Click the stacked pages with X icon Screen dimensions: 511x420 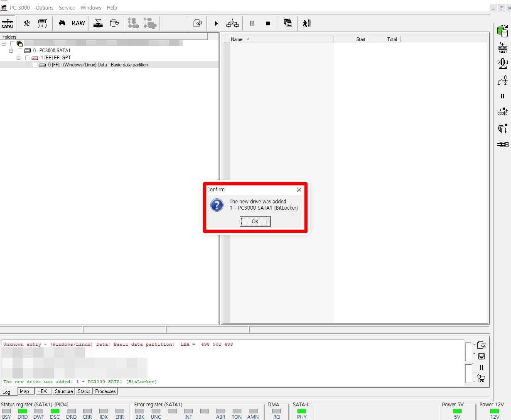click(x=503, y=128)
